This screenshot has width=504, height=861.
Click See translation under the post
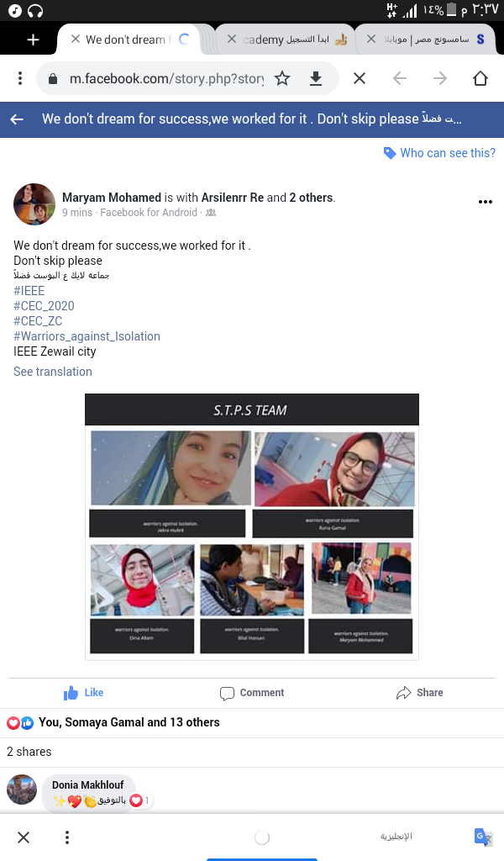tap(53, 372)
